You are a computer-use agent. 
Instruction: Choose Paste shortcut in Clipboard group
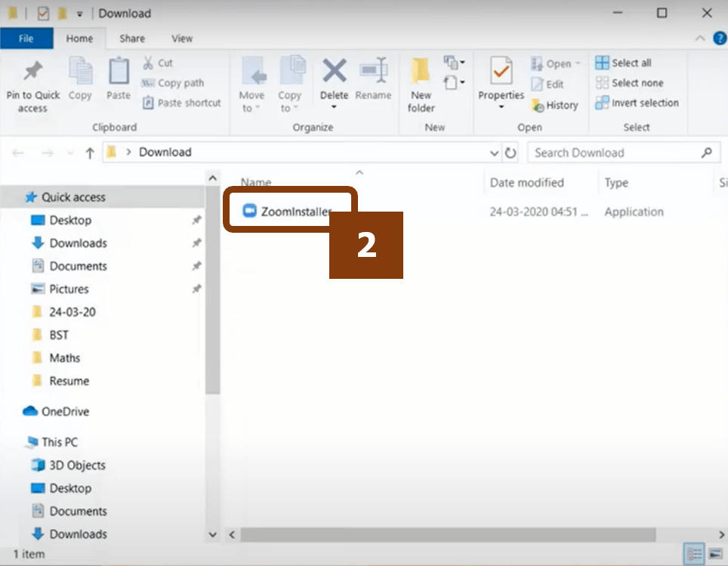coord(182,103)
